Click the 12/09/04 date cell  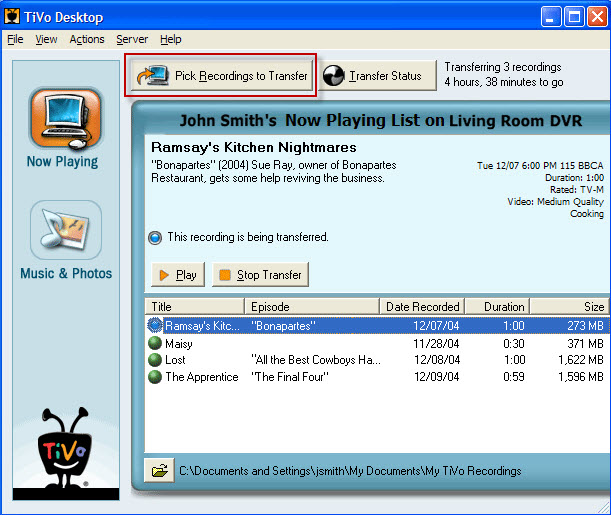(x=436, y=377)
